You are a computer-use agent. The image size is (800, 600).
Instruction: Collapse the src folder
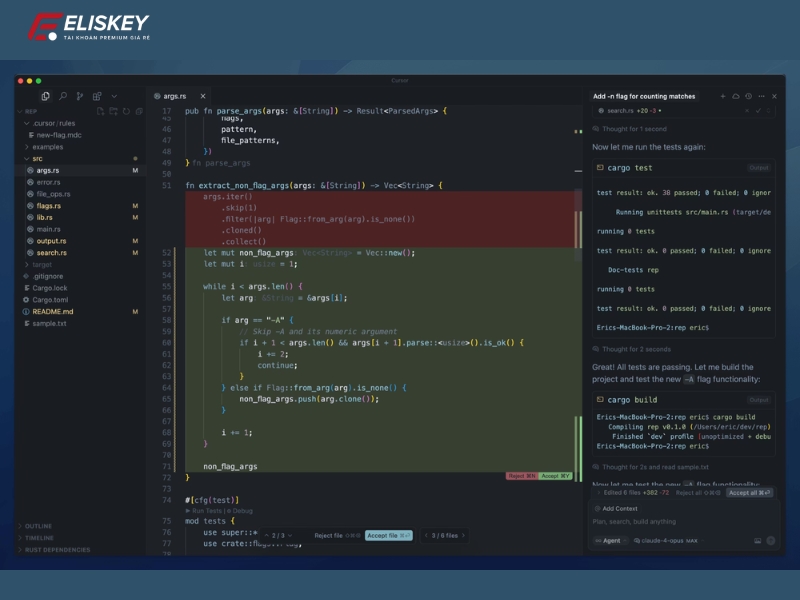[37, 159]
